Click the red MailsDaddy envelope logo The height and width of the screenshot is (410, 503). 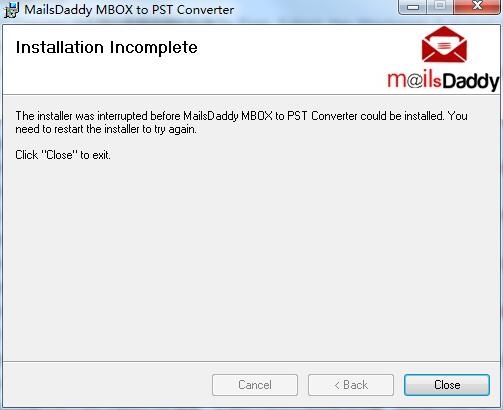pyautogui.click(x=444, y=45)
